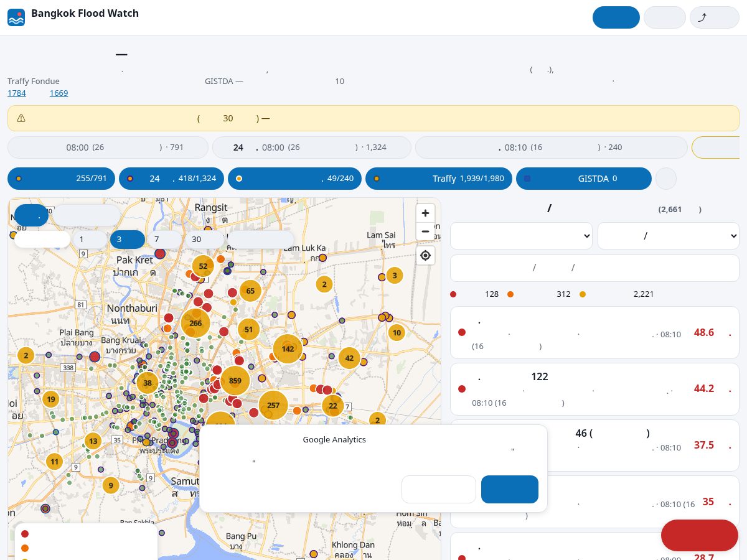
Task: Click the blue map mode pill above range options
Action: click(x=31, y=215)
